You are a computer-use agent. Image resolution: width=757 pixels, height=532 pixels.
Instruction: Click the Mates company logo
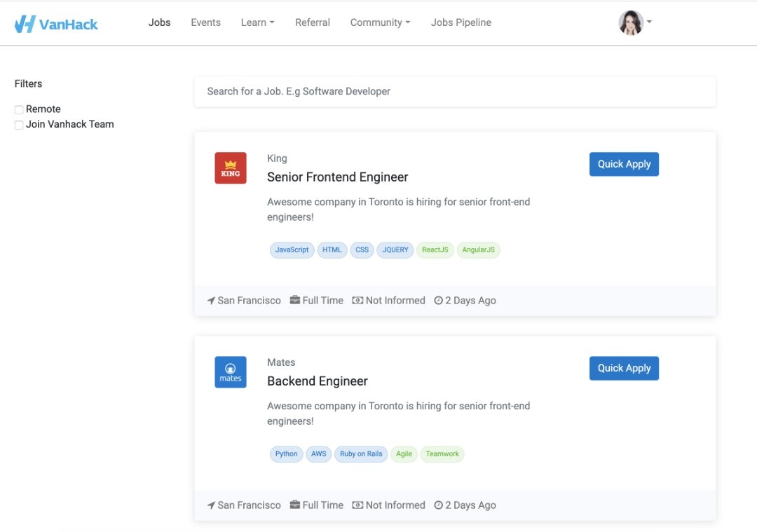pos(231,371)
